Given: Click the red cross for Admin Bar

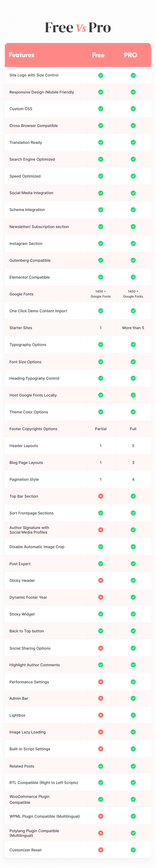Looking at the screenshot, I should 101,698.
